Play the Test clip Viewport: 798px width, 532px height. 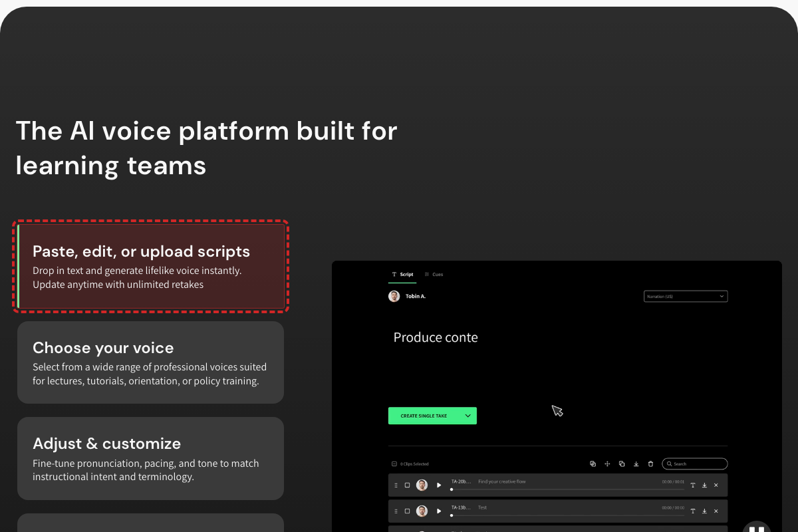tap(439, 511)
